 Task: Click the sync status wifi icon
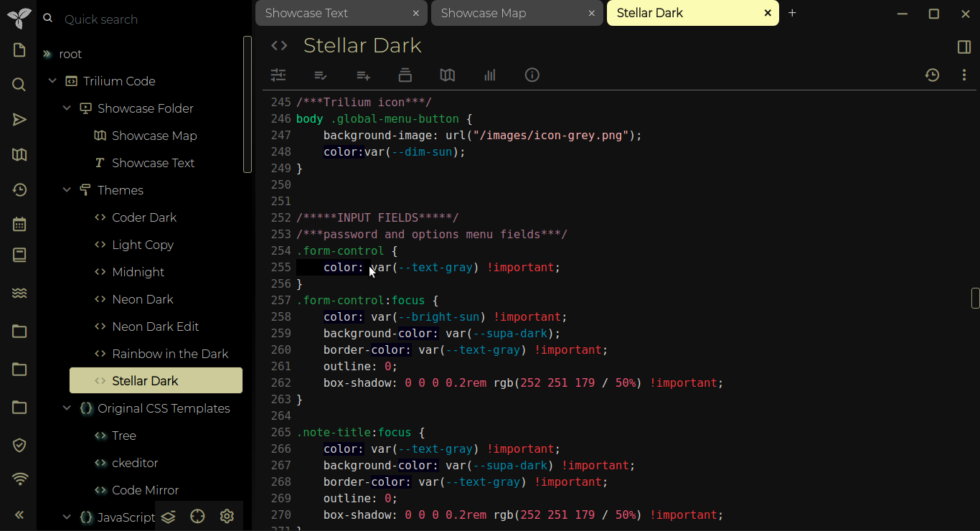pyautogui.click(x=19, y=479)
